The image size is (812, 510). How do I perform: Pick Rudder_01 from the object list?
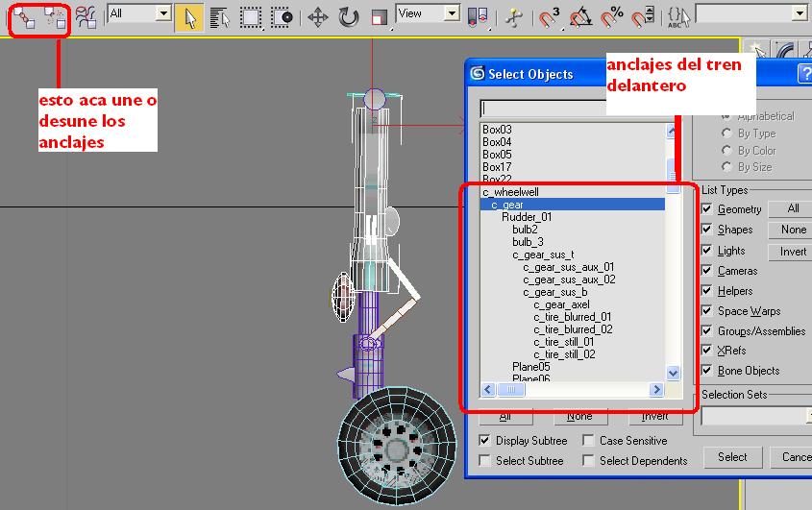(527, 217)
